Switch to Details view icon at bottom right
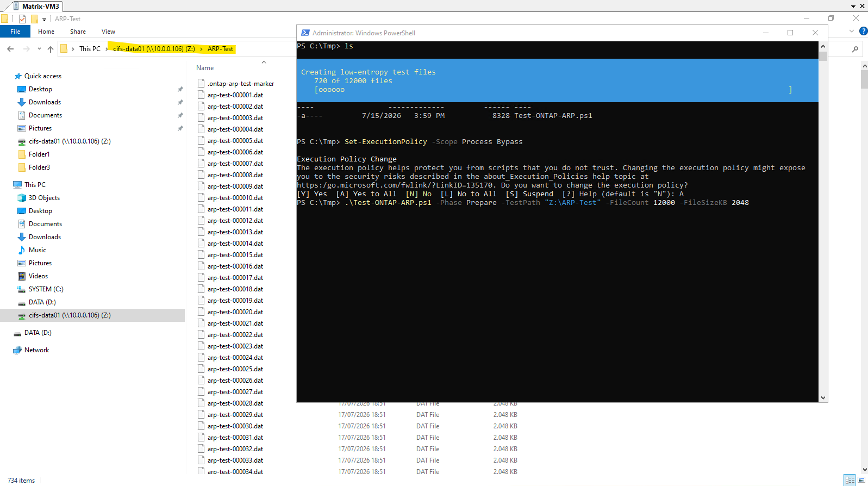 tap(850, 479)
